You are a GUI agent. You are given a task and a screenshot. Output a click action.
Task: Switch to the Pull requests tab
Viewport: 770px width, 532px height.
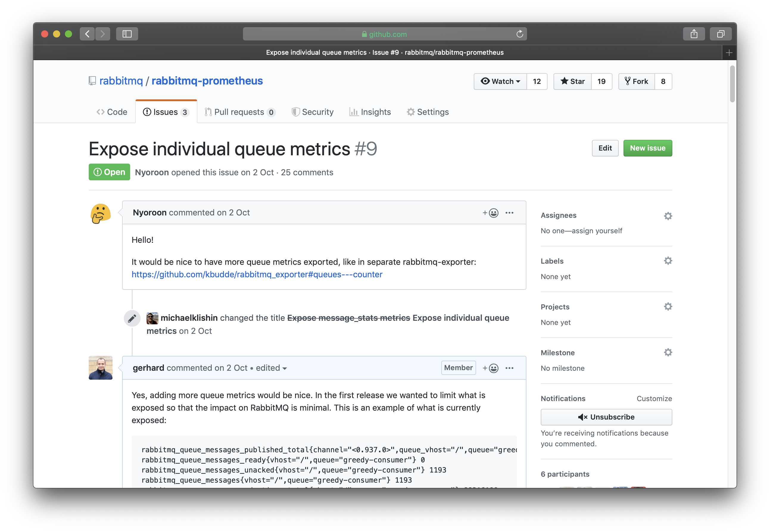[x=239, y=112]
